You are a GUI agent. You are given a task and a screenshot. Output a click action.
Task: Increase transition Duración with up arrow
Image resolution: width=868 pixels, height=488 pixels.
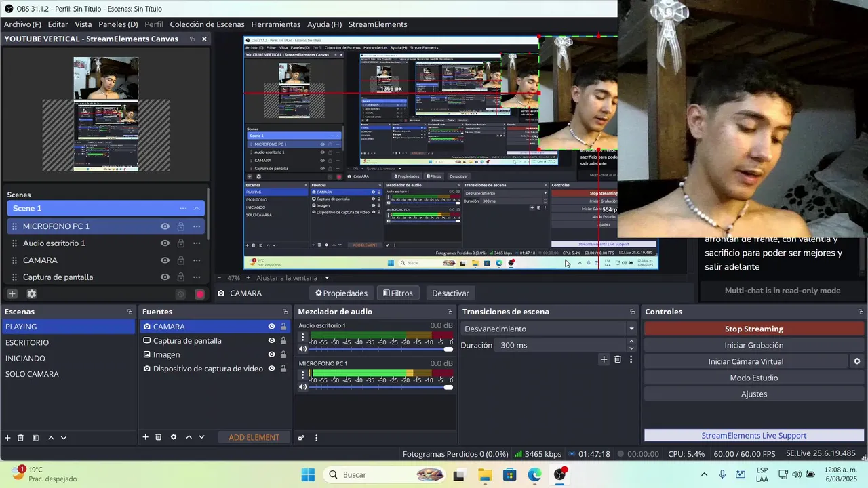coord(632,343)
